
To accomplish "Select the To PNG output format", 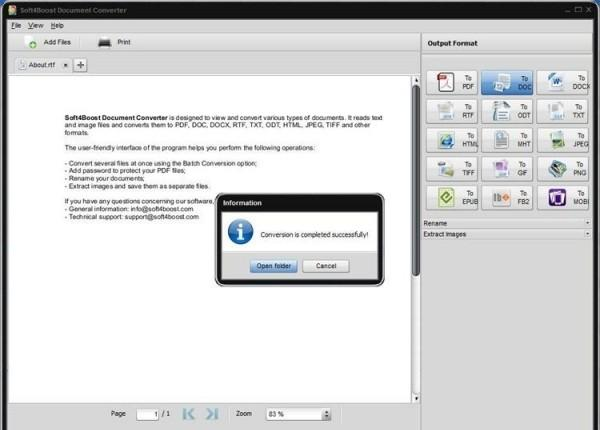I will point(562,169).
